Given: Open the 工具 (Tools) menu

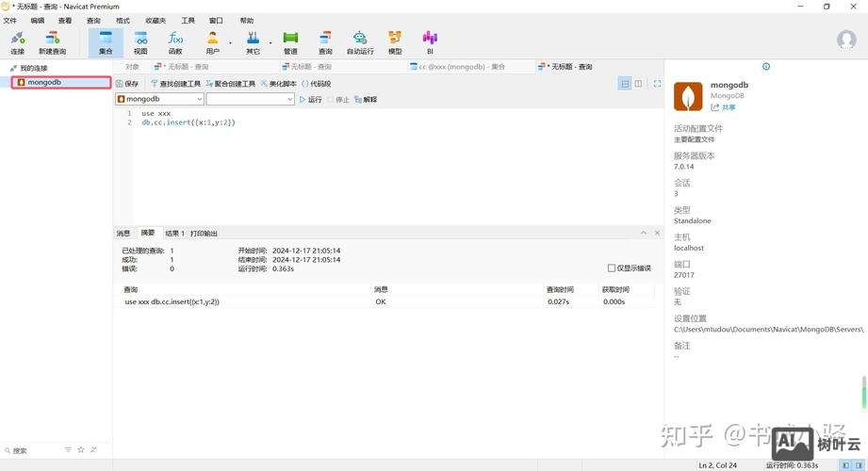Looking at the screenshot, I should (188, 21).
